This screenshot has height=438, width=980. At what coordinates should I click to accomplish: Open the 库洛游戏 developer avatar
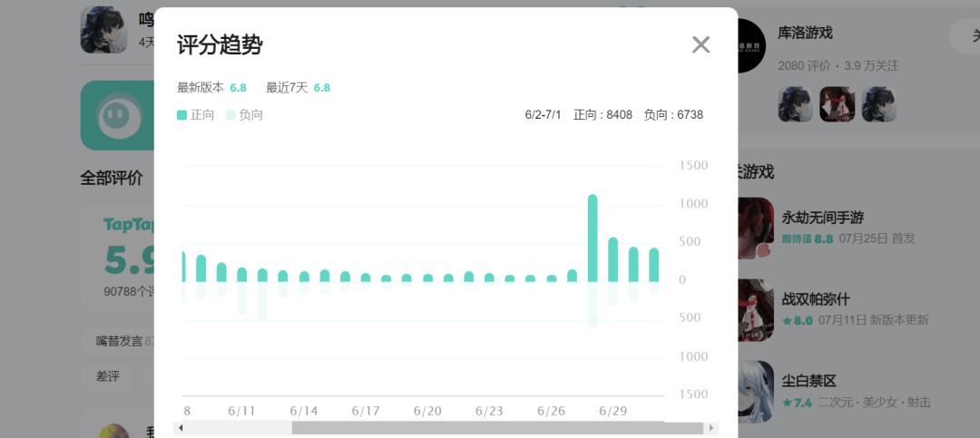point(751,45)
